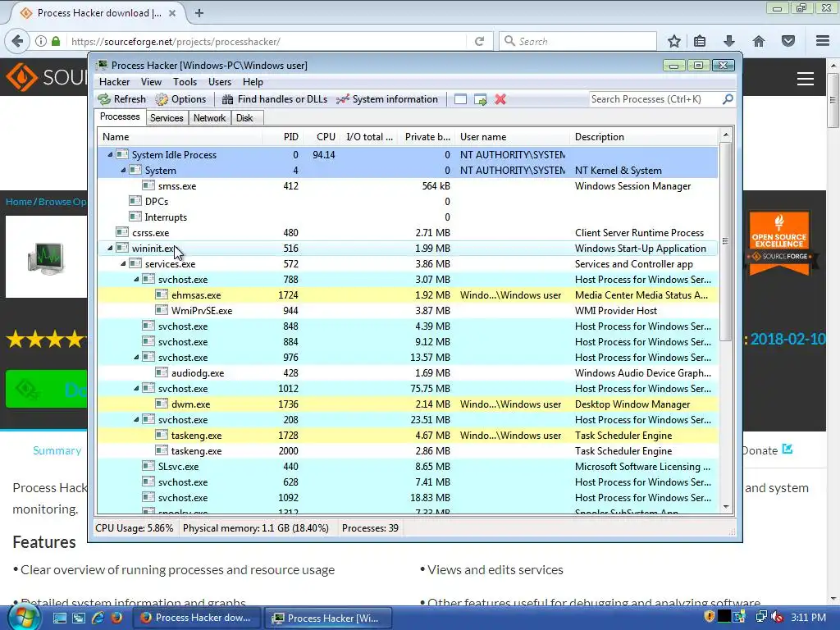Collapse the System Idle Process tree
The height and width of the screenshot is (630, 840).
110,154
